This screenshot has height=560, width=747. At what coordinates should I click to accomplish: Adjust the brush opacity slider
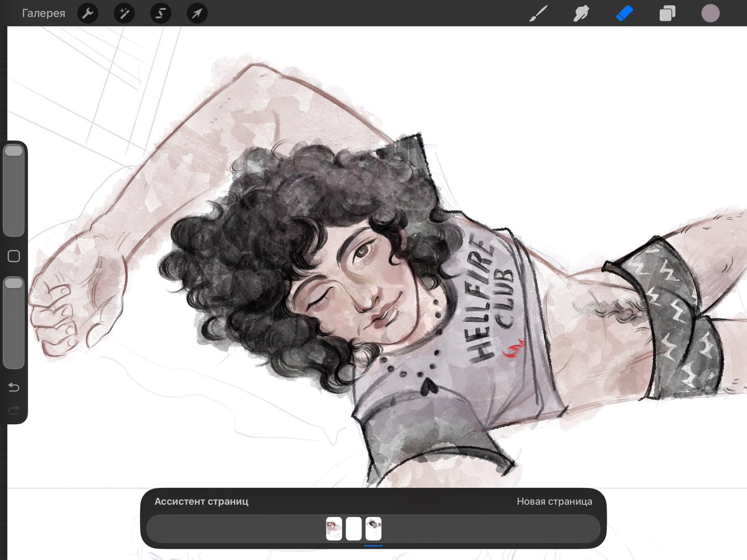point(14,323)
